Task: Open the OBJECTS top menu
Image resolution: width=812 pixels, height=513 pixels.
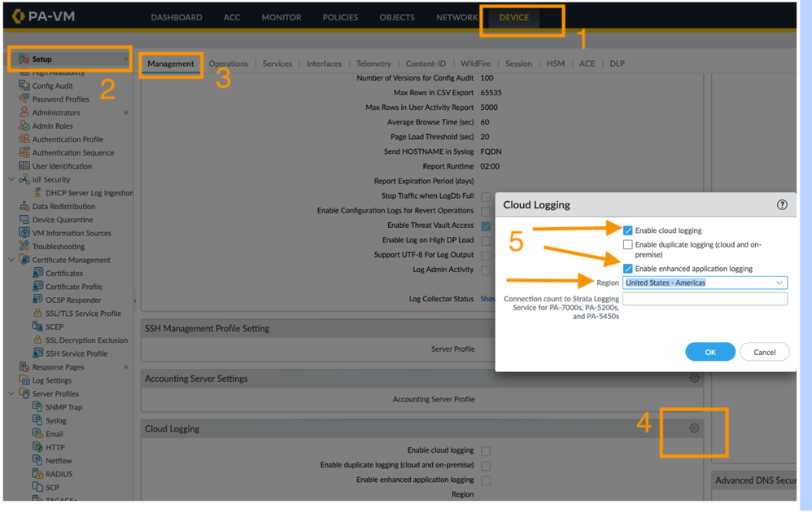Action: pyautogui.click(x=397, y=17)
